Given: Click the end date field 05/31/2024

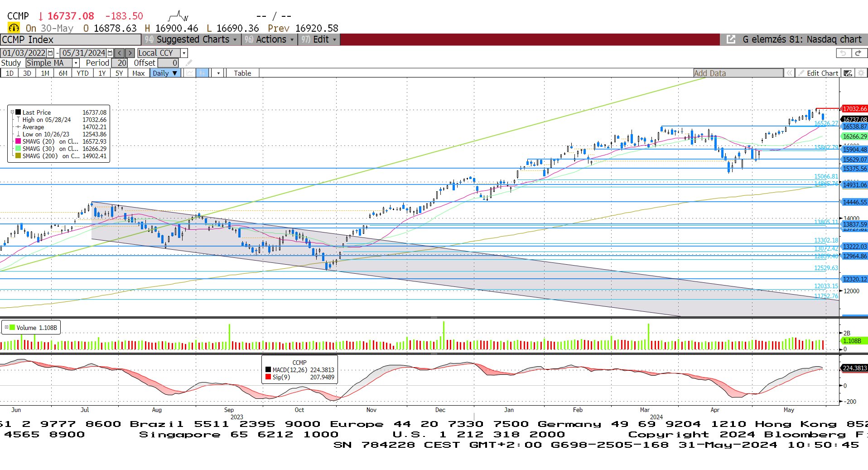Looking at the screenshot, I should coord(83,53).
